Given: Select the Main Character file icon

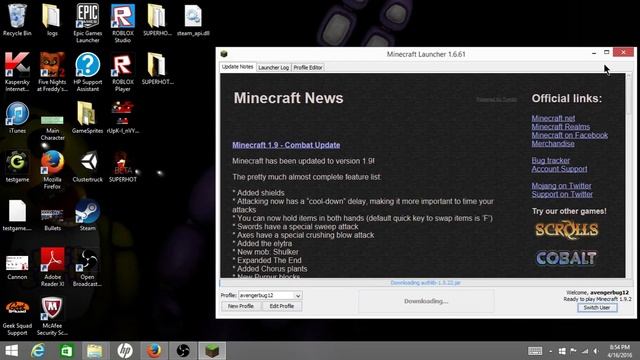Looking at the screenshot, I should click(52, 127).
